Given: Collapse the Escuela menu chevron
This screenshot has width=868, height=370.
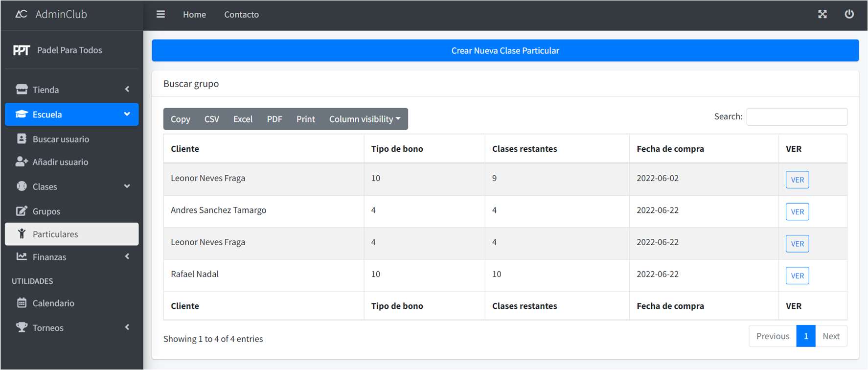Looking at the screenshot, I should 127,114.
